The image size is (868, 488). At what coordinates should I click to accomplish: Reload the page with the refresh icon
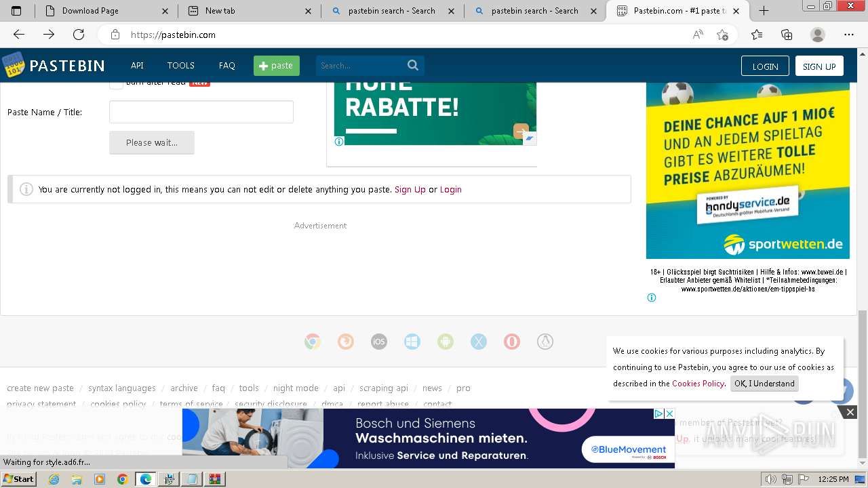(79, 35)
